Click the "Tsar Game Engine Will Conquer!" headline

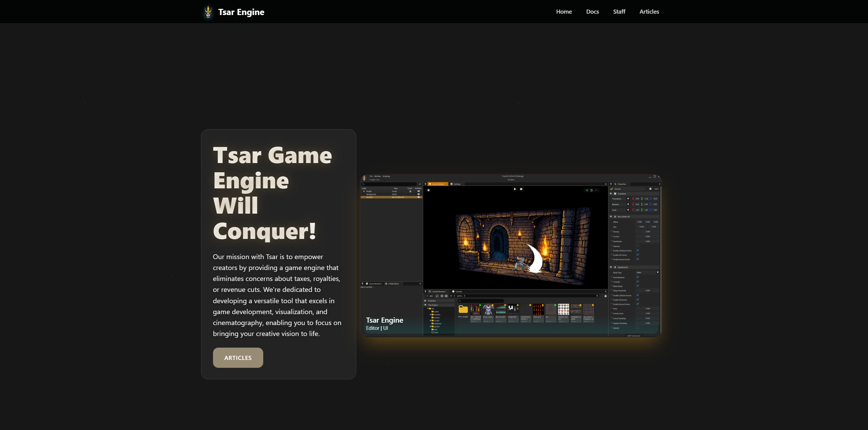tap(272, 193)
